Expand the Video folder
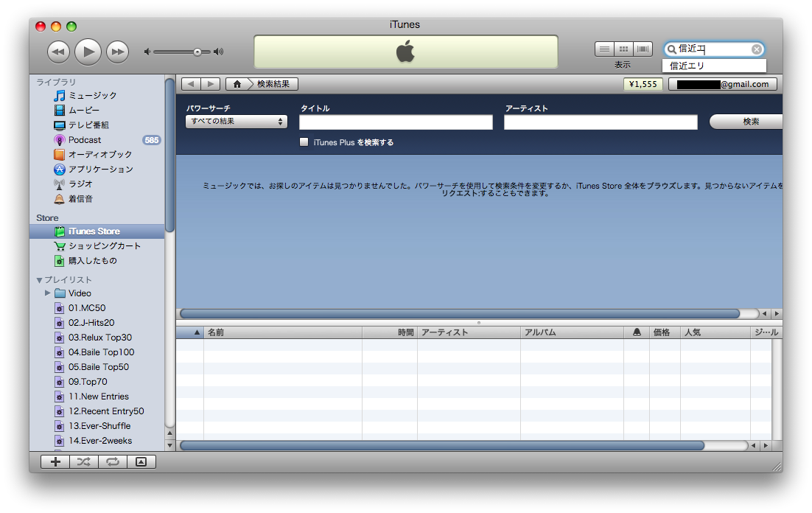The width and height of the screenshot is (812, 513). 48,293
